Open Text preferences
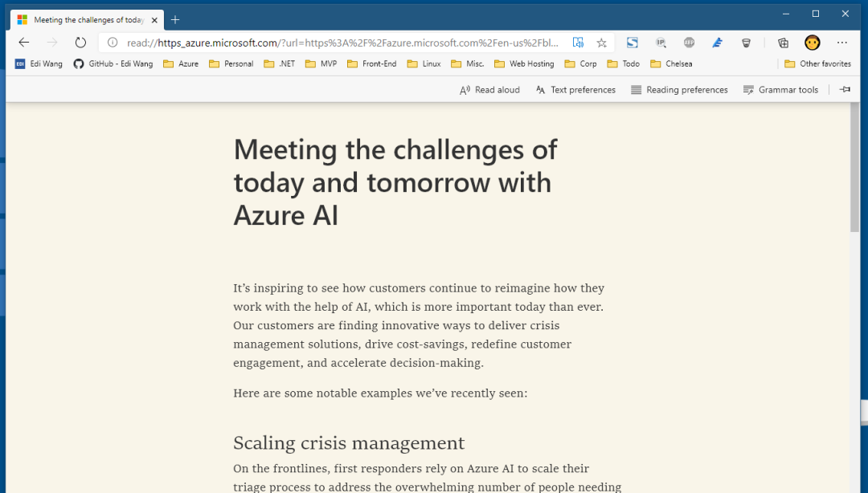This screenshot has height=493, width=868. [575, 90]
